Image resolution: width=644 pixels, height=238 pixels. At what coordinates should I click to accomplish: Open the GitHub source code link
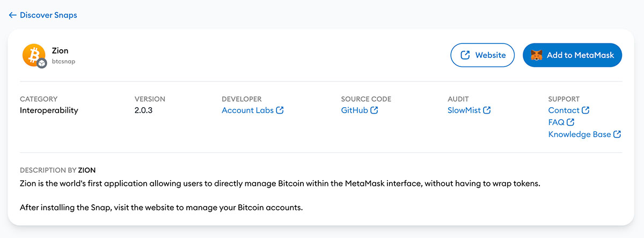355,110
